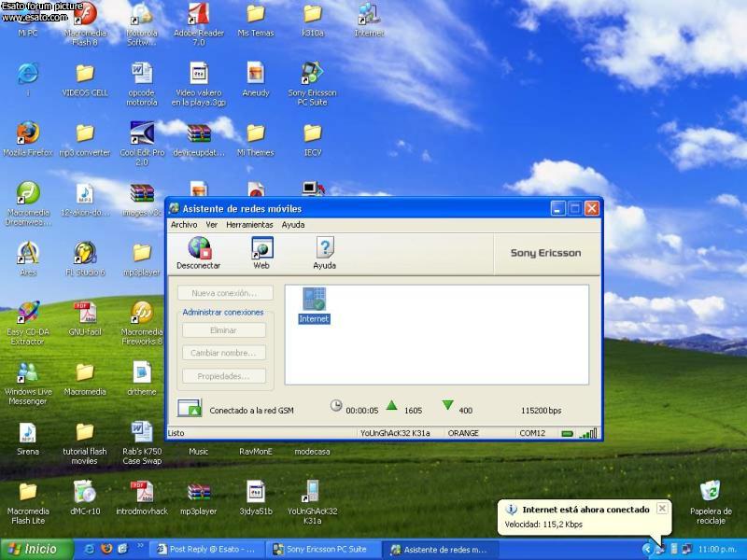Open the Archivo menu
This screenshot has height=560, width=747.
[x=184, y=225]
